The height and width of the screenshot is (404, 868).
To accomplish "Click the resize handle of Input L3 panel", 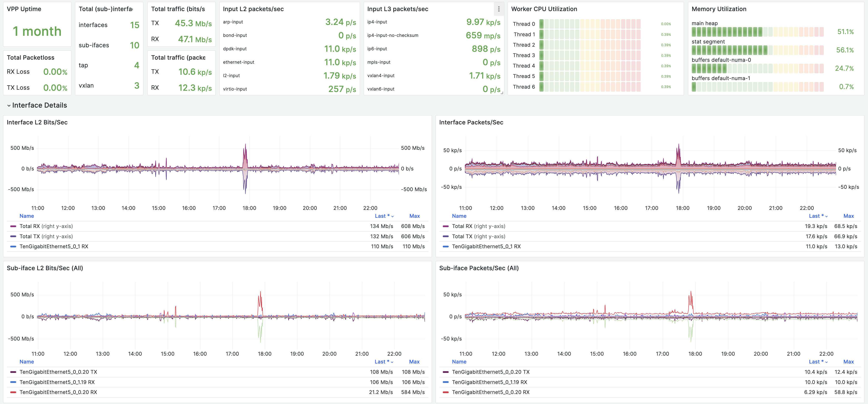I will [502, 93].
